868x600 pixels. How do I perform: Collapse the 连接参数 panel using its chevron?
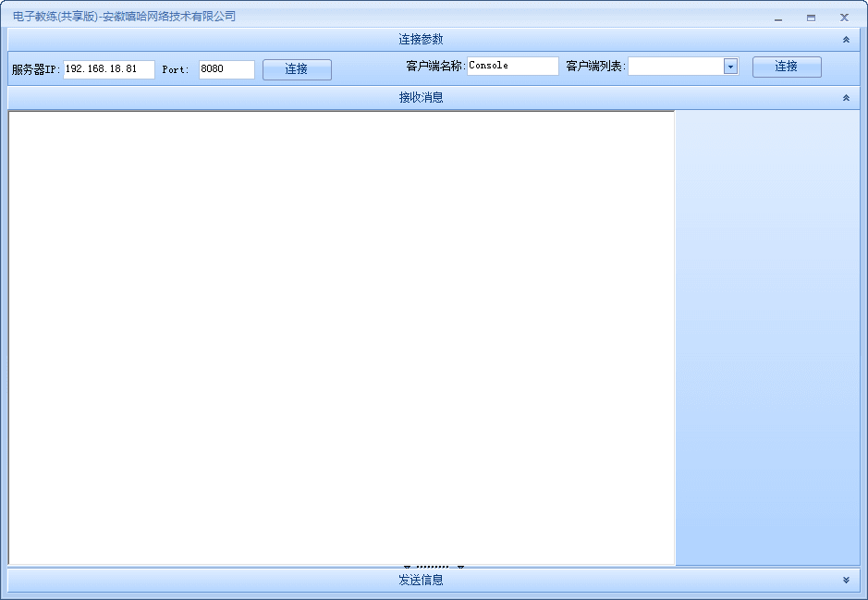click(x=846, y=40)
